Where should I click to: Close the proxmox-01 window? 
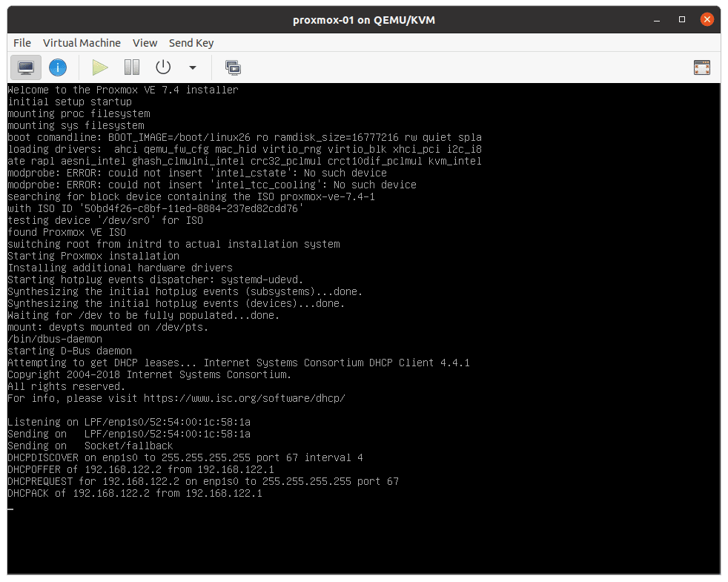[x=707, y=19]
